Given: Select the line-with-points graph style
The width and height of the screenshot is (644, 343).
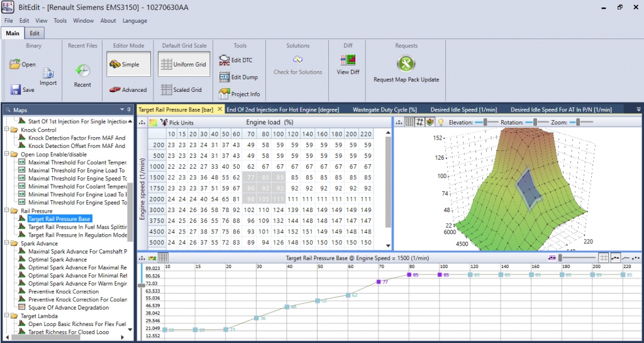Looking at the screenshot, I should [x=615, y=258].
